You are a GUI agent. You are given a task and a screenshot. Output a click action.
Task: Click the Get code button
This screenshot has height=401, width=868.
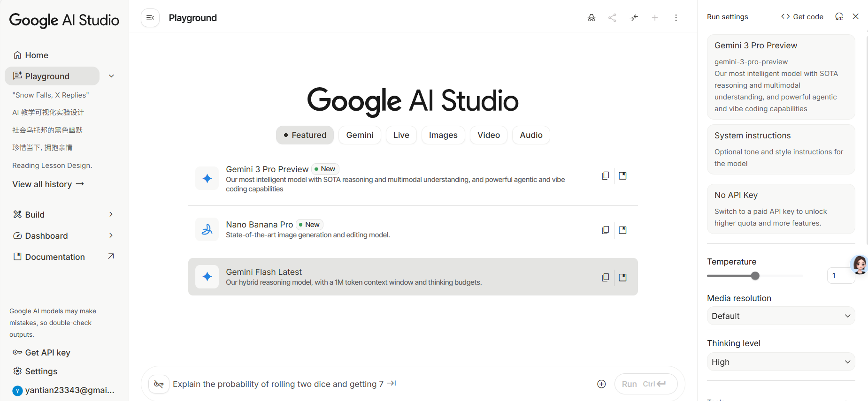[x=802, y=17]
